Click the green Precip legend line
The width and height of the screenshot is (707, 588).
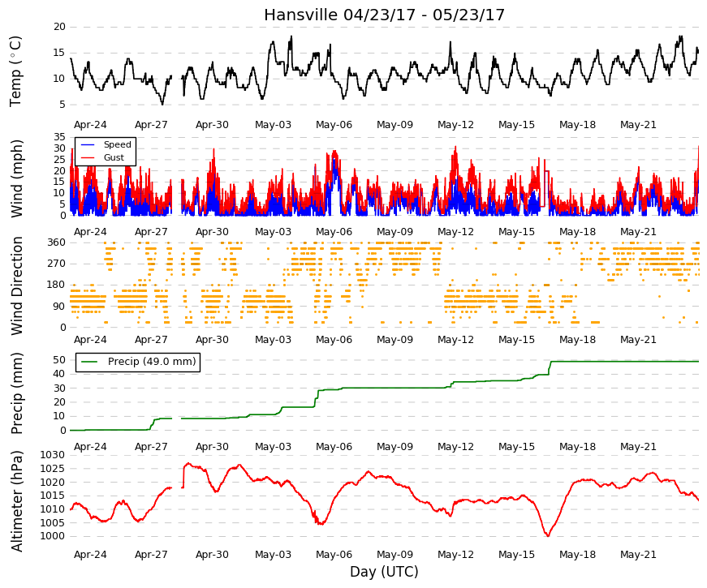click(90, 362)
